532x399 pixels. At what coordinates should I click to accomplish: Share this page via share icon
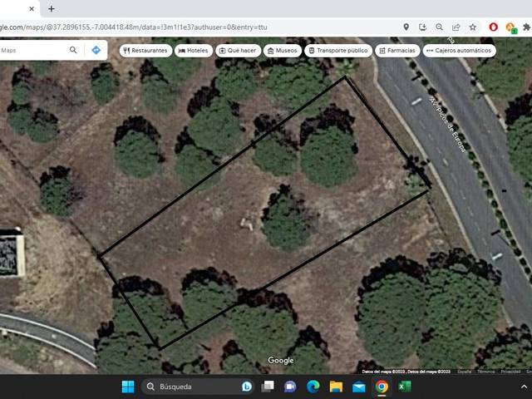click(456, 27)
